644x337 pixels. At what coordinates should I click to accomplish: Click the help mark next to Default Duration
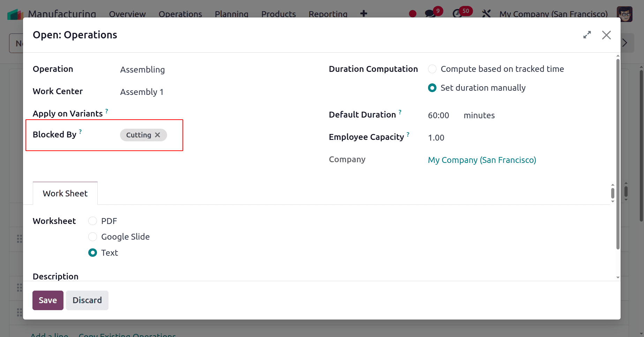point(400,112)
